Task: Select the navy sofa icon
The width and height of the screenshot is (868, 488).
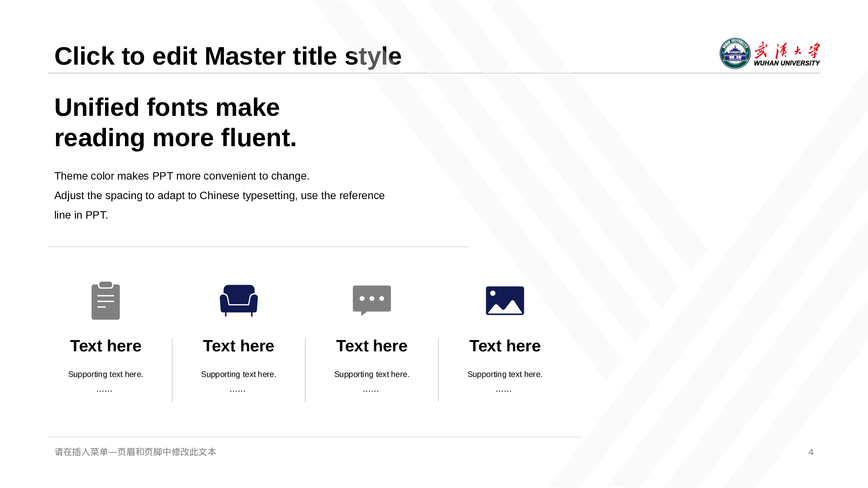Action: coord(239,300)
